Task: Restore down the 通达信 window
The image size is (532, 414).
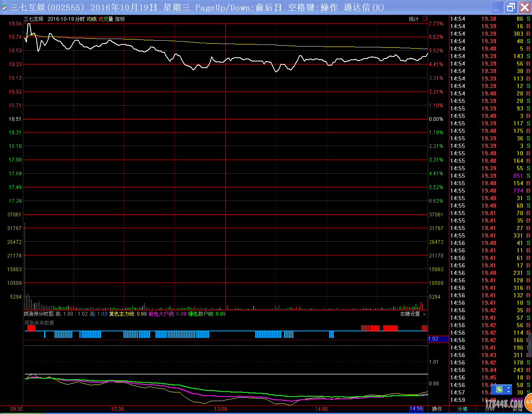Action: pos(511,7)
